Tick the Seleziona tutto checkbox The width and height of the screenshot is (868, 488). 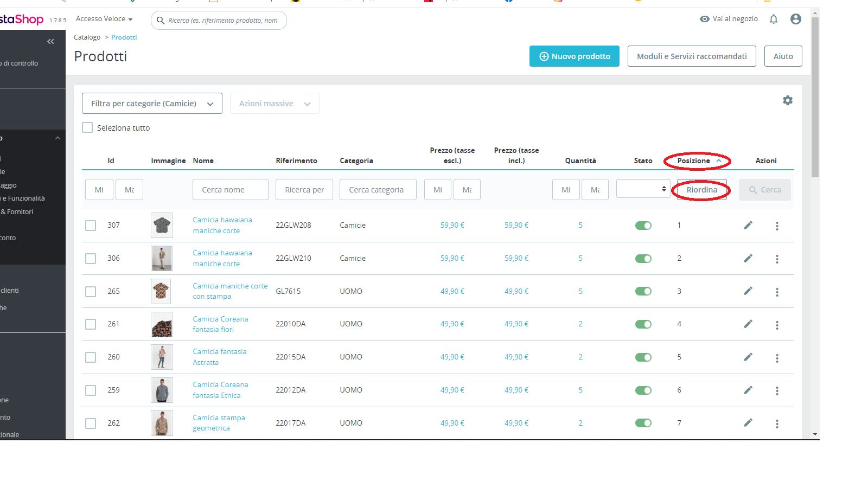87,127
